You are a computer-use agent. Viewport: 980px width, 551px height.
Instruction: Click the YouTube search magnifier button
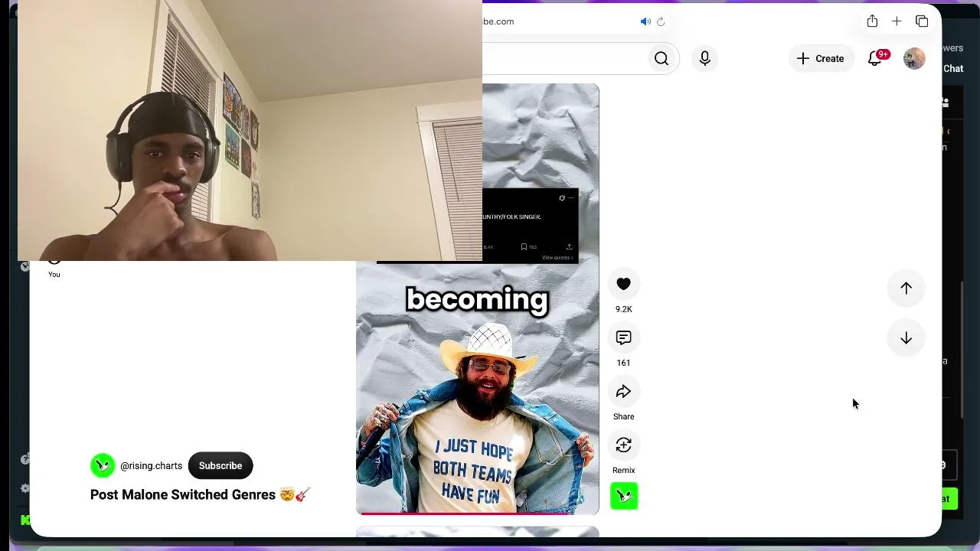[x=661, y=58]
